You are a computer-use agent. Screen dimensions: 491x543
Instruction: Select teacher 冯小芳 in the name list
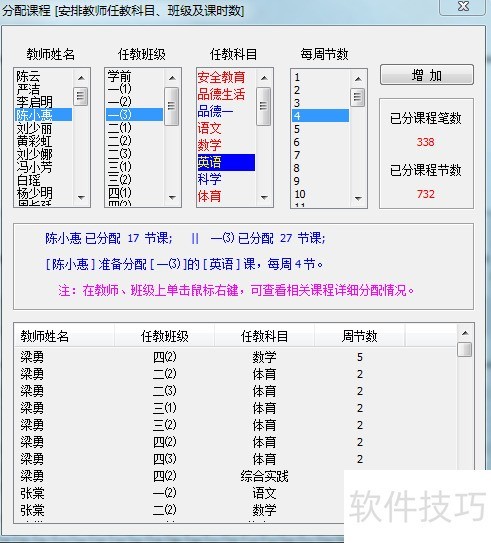44,167
